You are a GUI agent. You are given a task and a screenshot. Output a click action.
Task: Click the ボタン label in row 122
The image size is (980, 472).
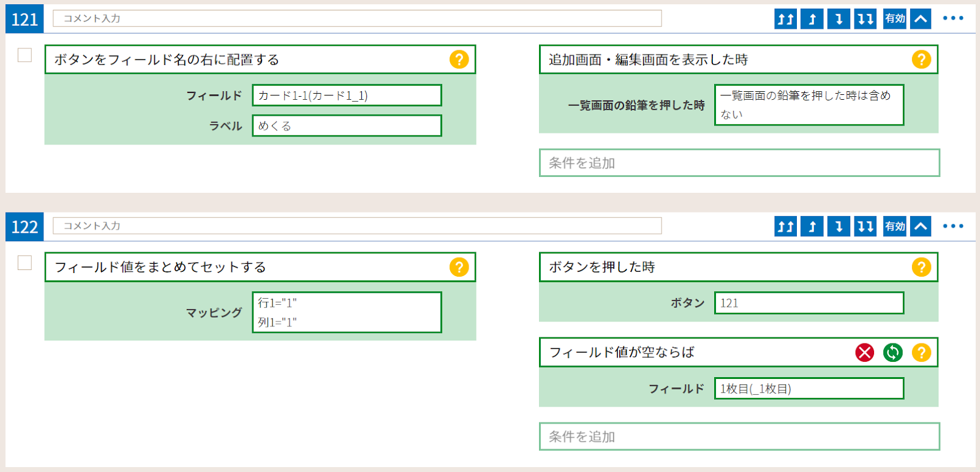click(x=688, y=303)
